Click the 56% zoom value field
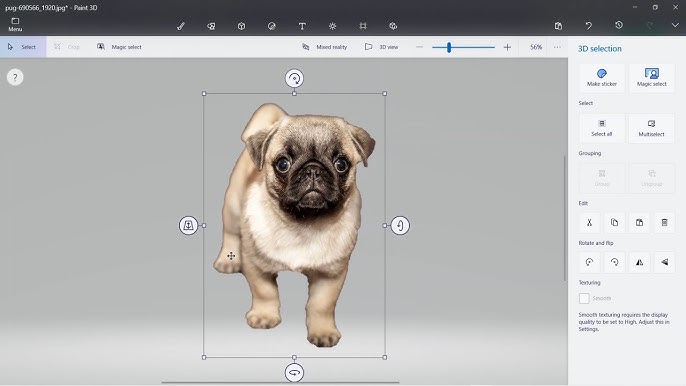Screen dimensions: 686x386 (536, 47)
